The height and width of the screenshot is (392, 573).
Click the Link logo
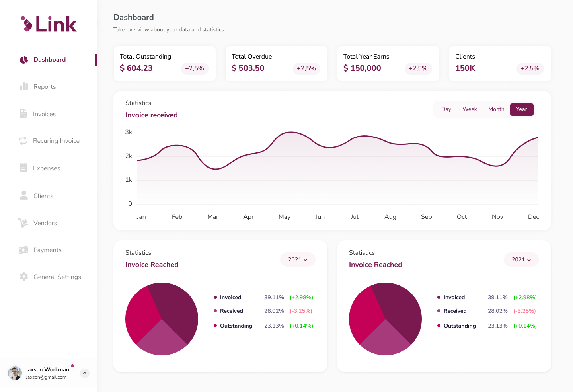pos(49,24)
